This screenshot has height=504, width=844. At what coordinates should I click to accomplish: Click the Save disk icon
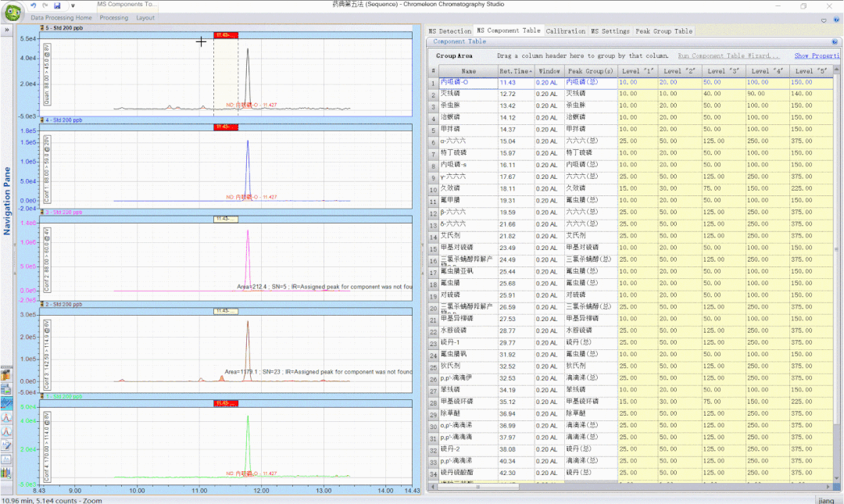[58, 5]
